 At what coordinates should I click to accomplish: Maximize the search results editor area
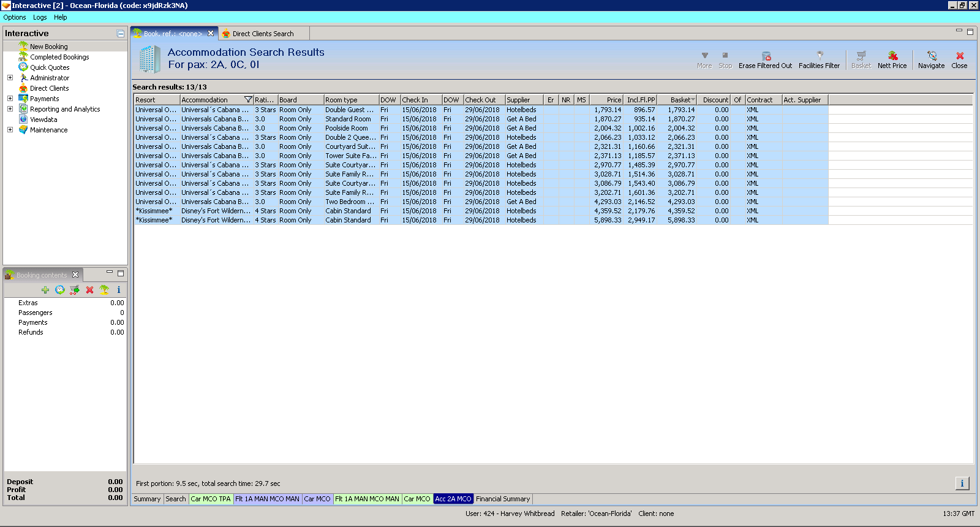[970, 31]
